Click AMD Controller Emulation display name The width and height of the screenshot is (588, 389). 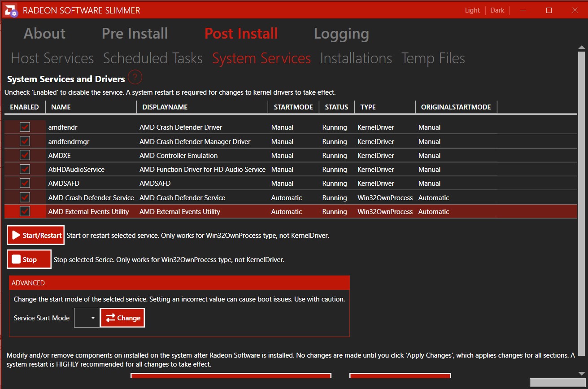click(x=179, y=155)
